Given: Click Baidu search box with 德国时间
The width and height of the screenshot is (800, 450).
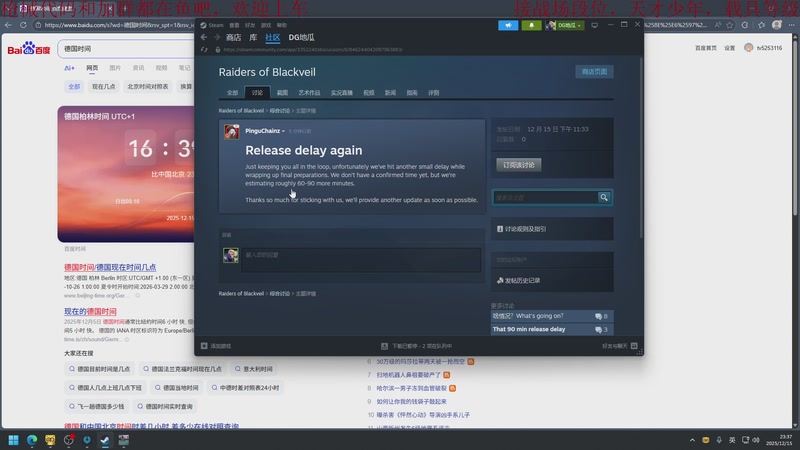Looking at the screenshot, I should click(x=126, y=49).
